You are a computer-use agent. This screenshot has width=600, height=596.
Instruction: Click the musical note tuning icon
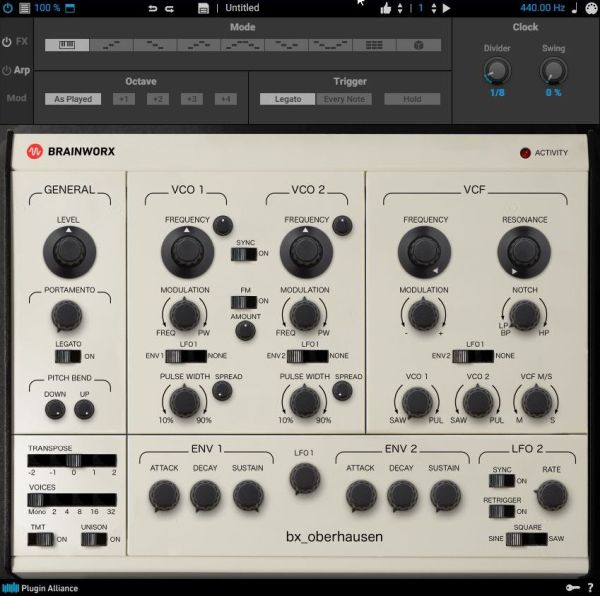pyautogui.click(x=574, y=8)
